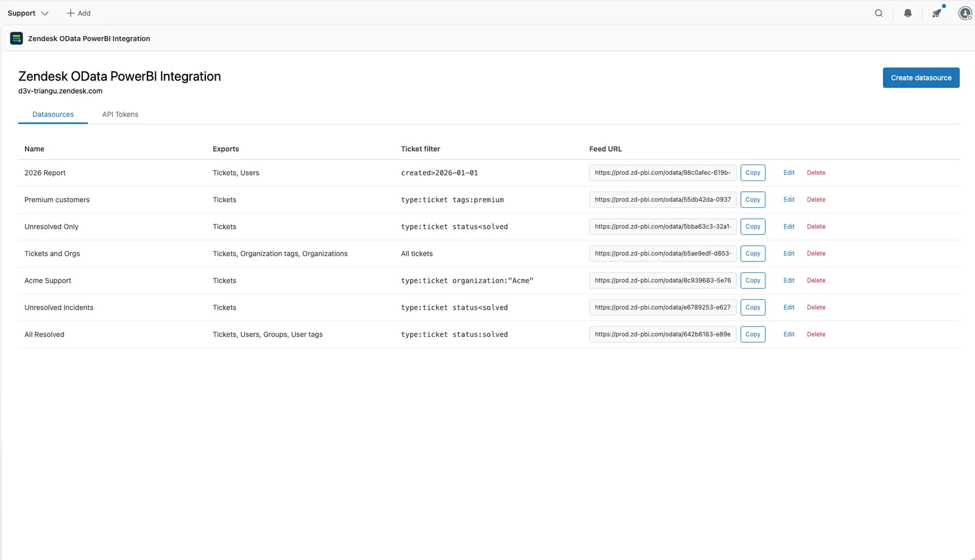Delete the Acme Support datasource

point(816,281)
